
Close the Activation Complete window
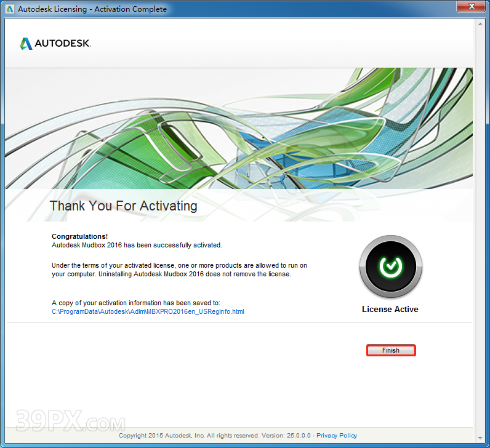(x=471, y=7)
